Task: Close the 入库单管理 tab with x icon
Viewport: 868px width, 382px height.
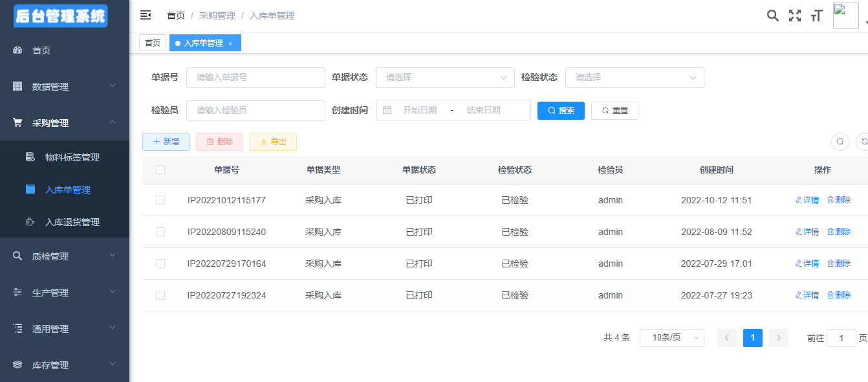Action: (230, 43)
